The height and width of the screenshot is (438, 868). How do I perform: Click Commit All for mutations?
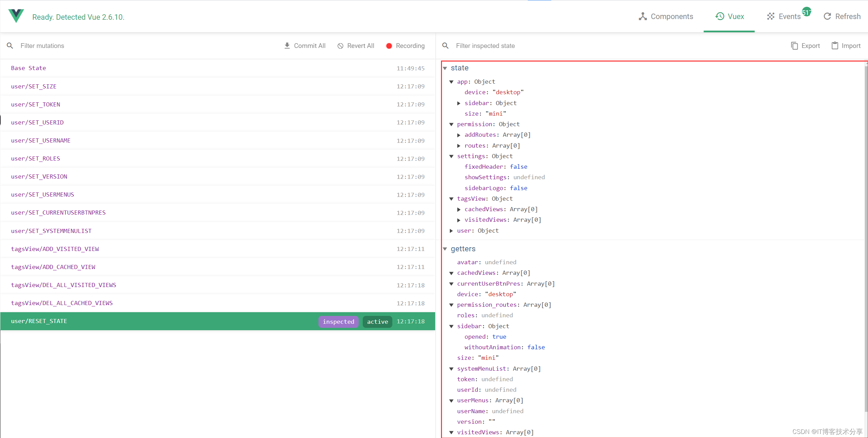pyautogui.click(x=305, y=46)
